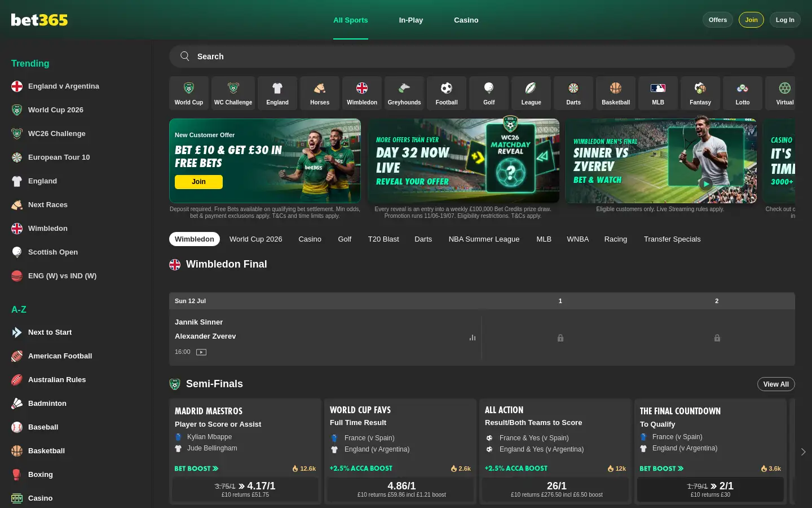Open the Football shortcut icon
Image resolution: width=812 pixels, height=508 pixels.
pos(447,93)
